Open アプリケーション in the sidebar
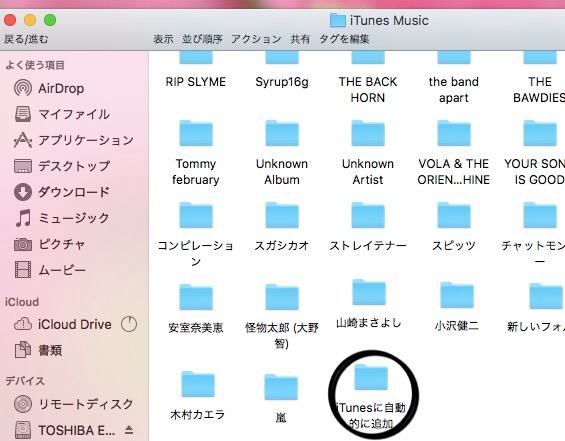The height and width of the screenshot is (441, 565). (x=74, y=140)
